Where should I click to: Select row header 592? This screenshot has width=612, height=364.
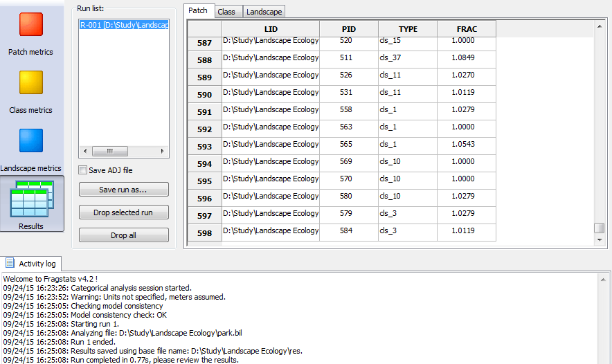(204, 129)
